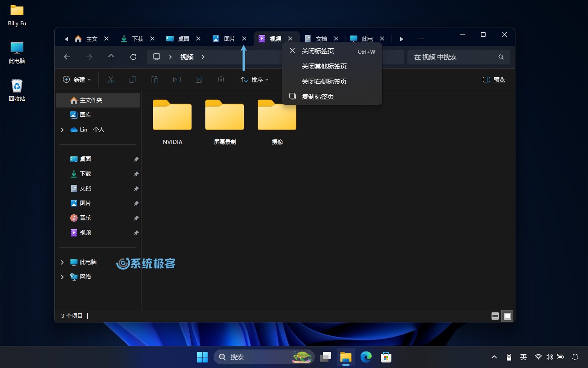
Task: Expand the 网络 tree node
Action: (62, 277)
